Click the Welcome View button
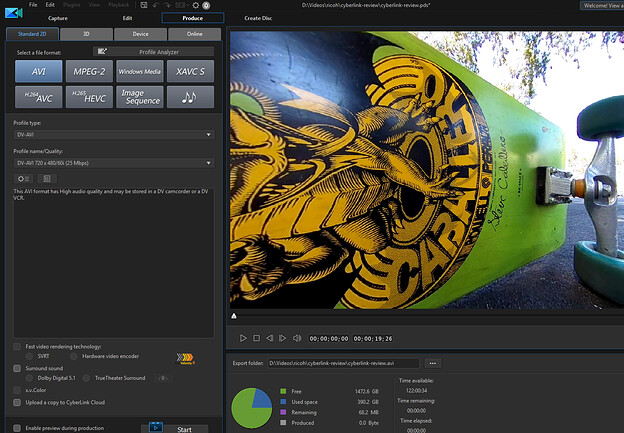This screenshot has width=624, height=433. click(x=602, y=6)
